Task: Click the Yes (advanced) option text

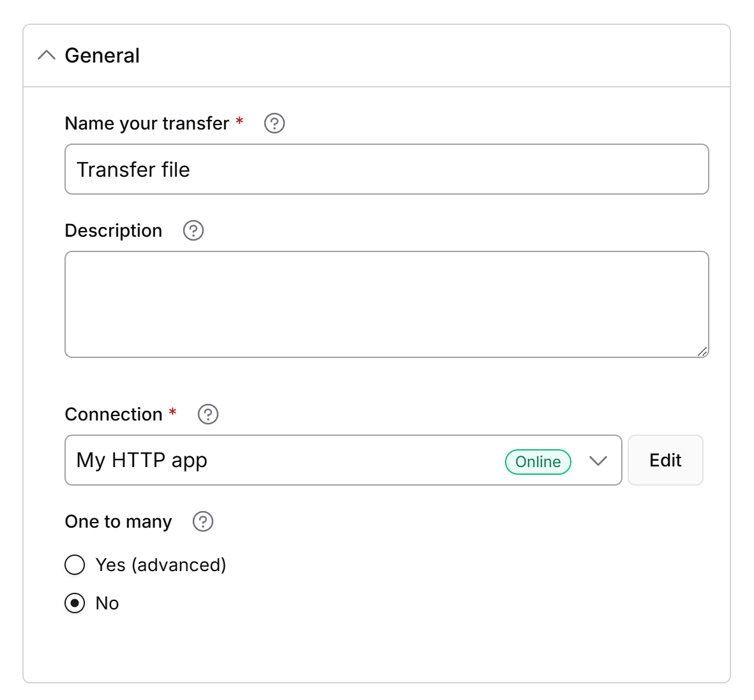Action: coord(161,565)
